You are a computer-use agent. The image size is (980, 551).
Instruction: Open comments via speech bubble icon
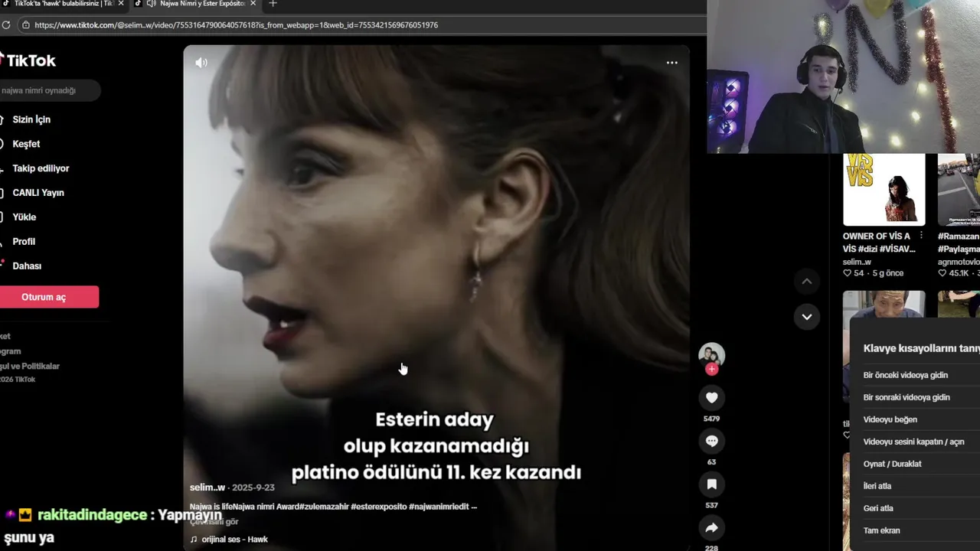click(x=711, y=441)
